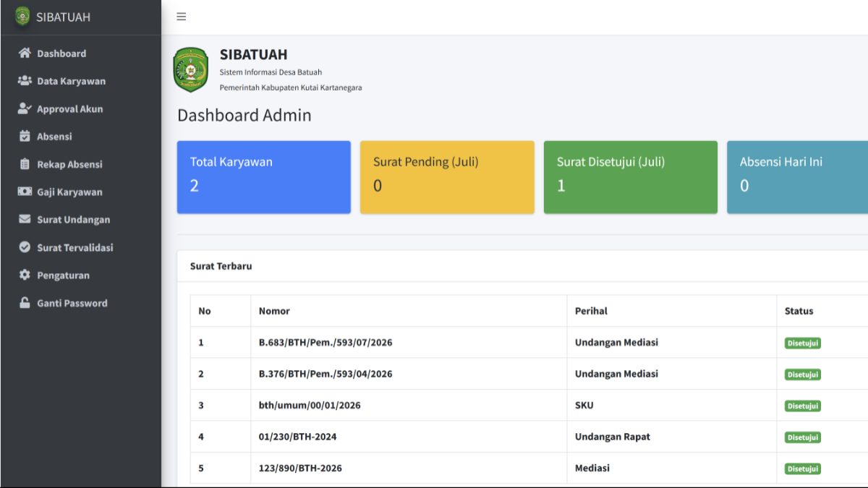Click the Disetujui badge for B.376 row
This screenshot has width=868, height=488.
[x=802, y=374]
